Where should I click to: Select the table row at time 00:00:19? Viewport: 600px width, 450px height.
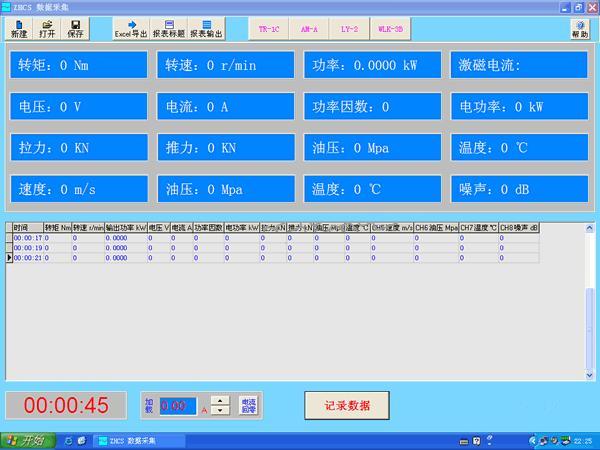tap(27, 248)
